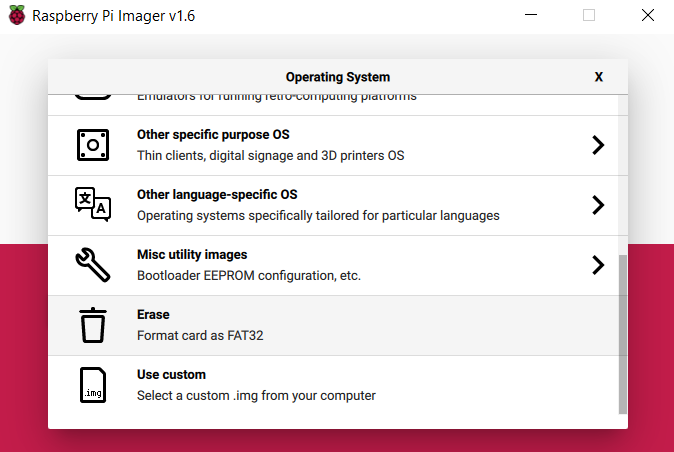The image size is (674, 452).
Task: Expand Other specific purpose OS chevron
Action: [x=598, y=145]
